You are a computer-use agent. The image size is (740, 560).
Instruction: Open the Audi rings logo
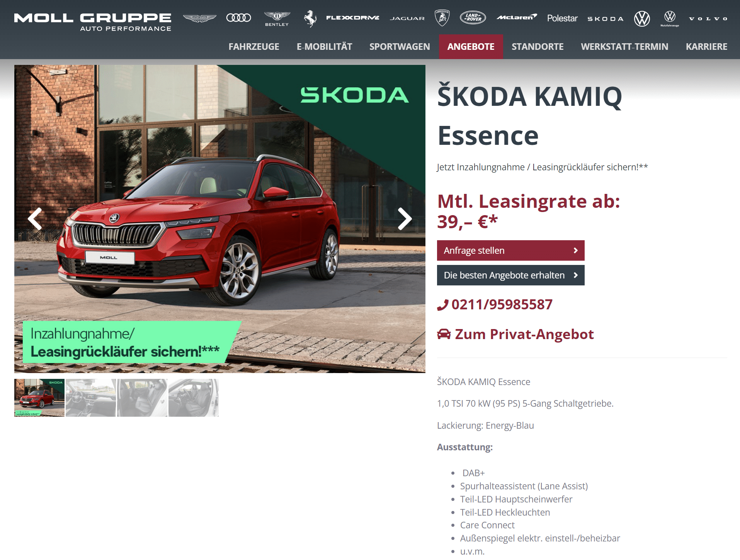click(238, 18)
